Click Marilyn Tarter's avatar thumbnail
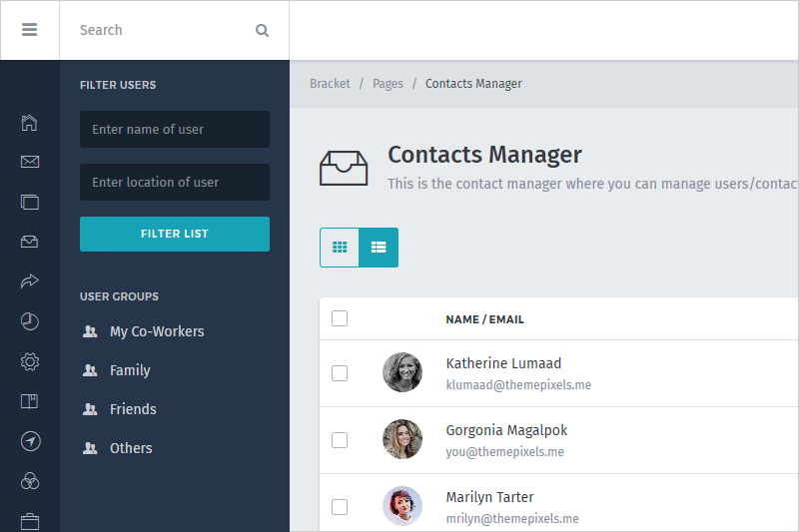The image size is (799, 532). point(402,506)
